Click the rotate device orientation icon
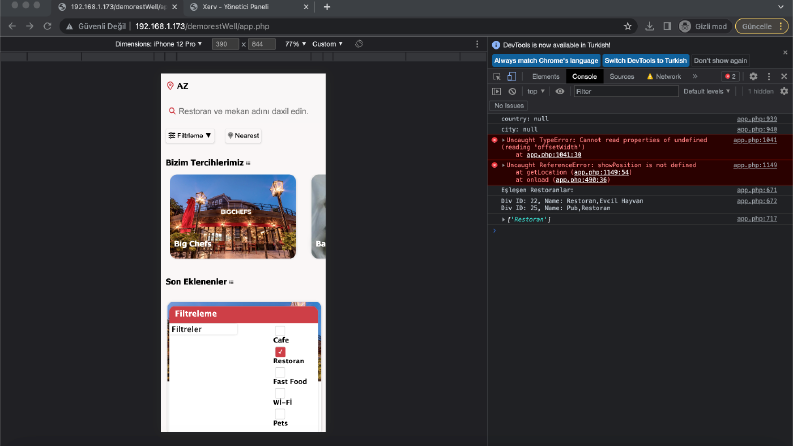793x446 pixels. pos(359,44)
